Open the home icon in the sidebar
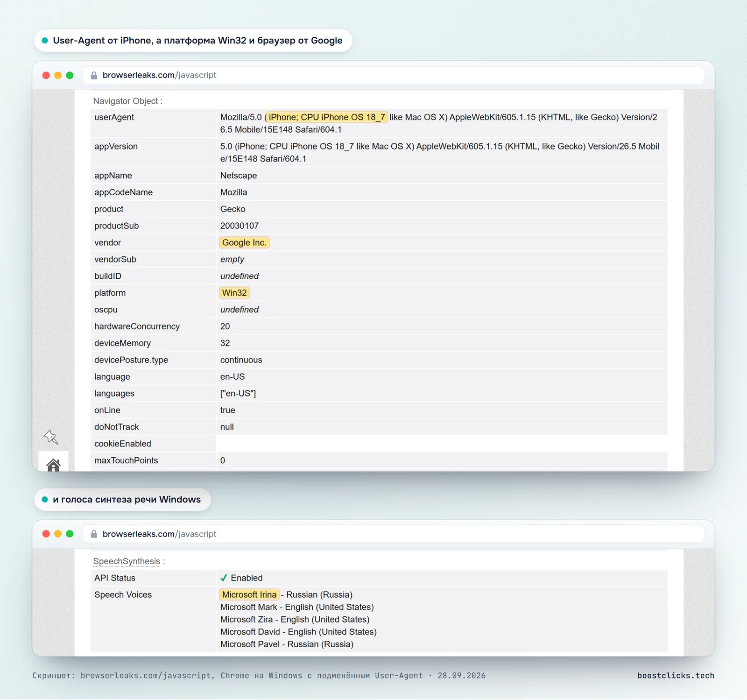 [53, 465]
